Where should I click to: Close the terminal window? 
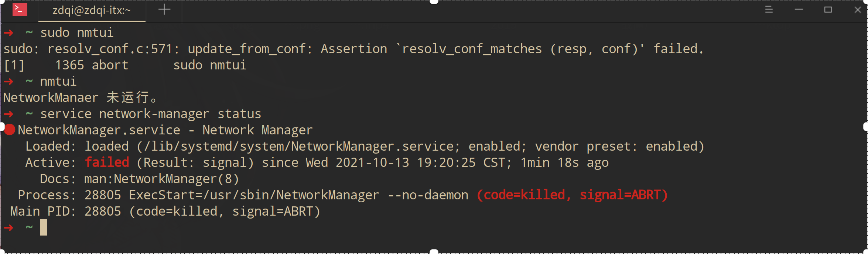[858, 10]
